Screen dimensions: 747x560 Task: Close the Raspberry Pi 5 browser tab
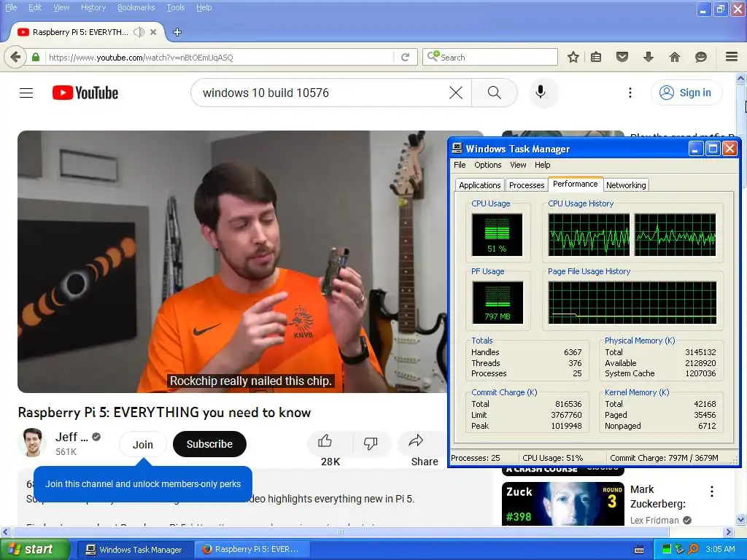click(153, 32)
